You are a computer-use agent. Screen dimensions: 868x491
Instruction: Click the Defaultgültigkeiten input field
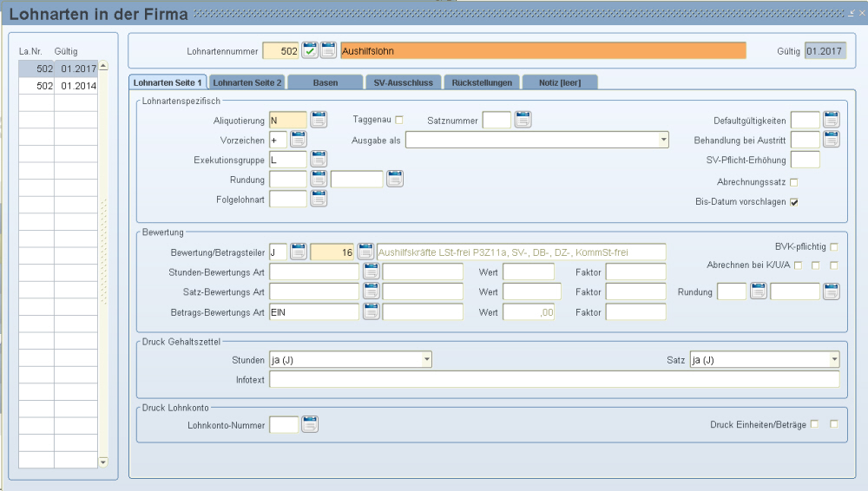[806, 120]
